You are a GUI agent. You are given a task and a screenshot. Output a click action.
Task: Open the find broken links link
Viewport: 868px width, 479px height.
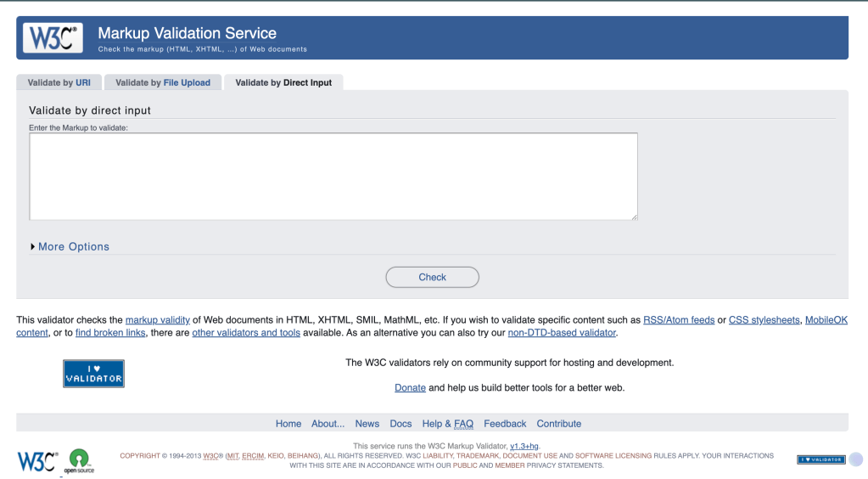(110, 333)
